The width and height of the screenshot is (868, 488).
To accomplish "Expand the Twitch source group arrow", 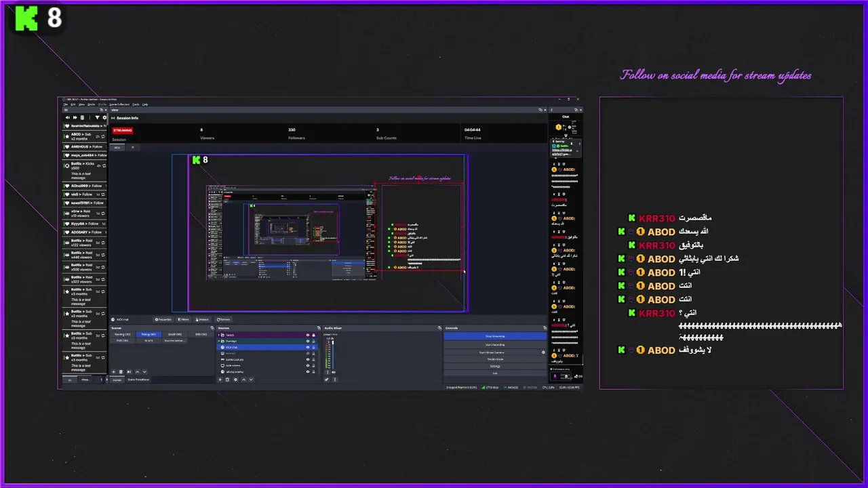I will pos(219,335).
